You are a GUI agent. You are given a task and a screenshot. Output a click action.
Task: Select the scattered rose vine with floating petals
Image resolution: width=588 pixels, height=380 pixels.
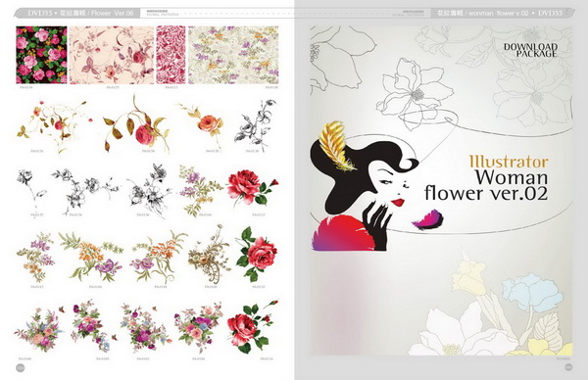click(x=54, y=125)
